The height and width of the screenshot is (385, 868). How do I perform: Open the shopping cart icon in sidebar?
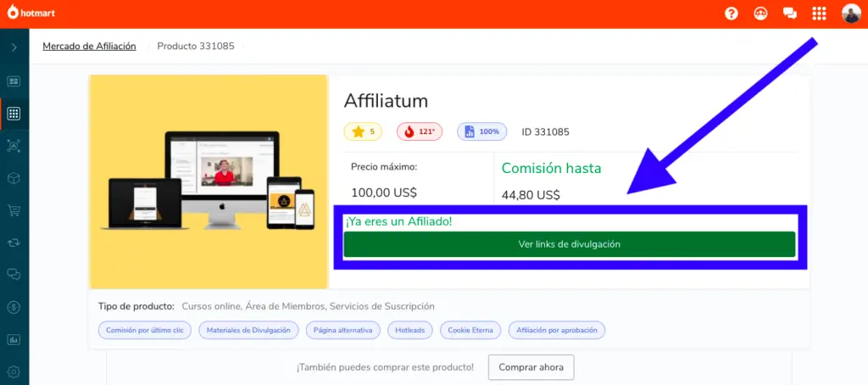pos(14,210)
